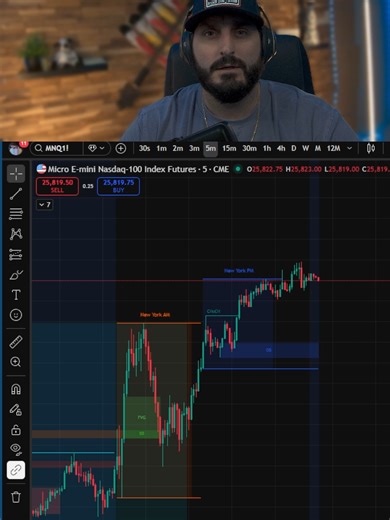Select the Text annotation tool
This screenshot has height=520, width=390.
click(16, 295)
